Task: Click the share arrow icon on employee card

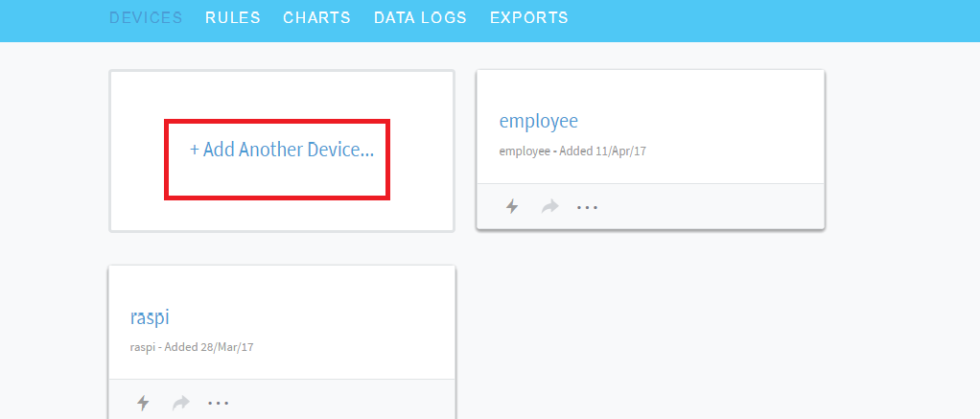Action: click(549, 206)
